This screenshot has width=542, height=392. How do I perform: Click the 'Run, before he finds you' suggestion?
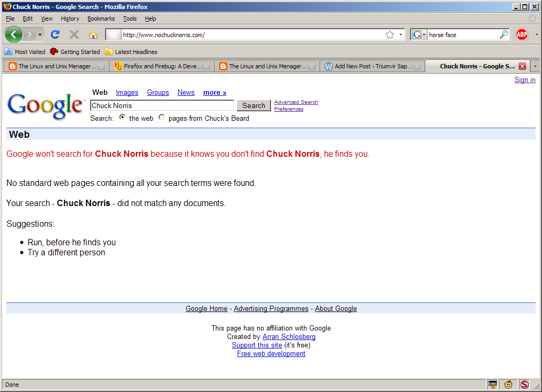(72, 243)
